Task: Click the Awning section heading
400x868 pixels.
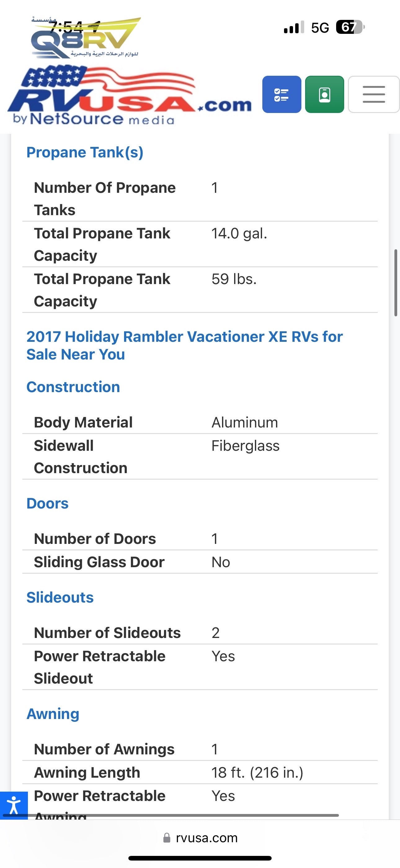Action: (x=53, y=714)
